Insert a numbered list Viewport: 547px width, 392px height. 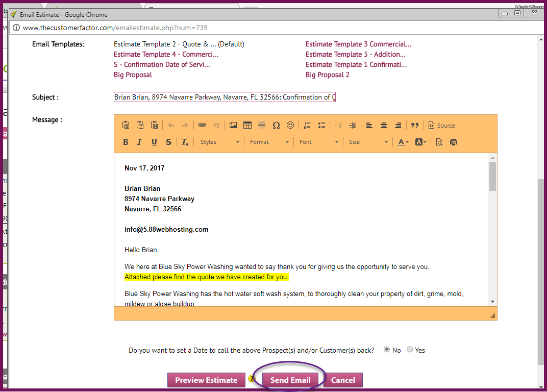click(307, 125)
